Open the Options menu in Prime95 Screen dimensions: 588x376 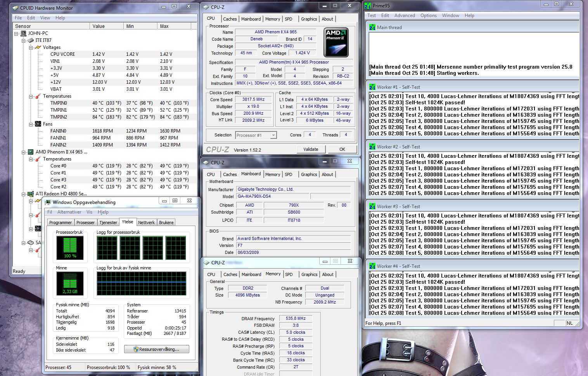click(x=429, y=16)
